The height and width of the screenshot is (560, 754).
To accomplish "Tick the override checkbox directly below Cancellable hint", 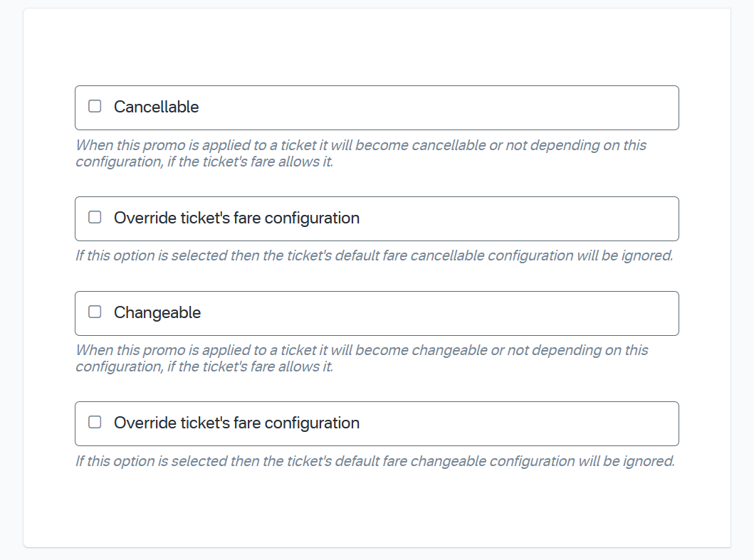I will pos(95,218).
